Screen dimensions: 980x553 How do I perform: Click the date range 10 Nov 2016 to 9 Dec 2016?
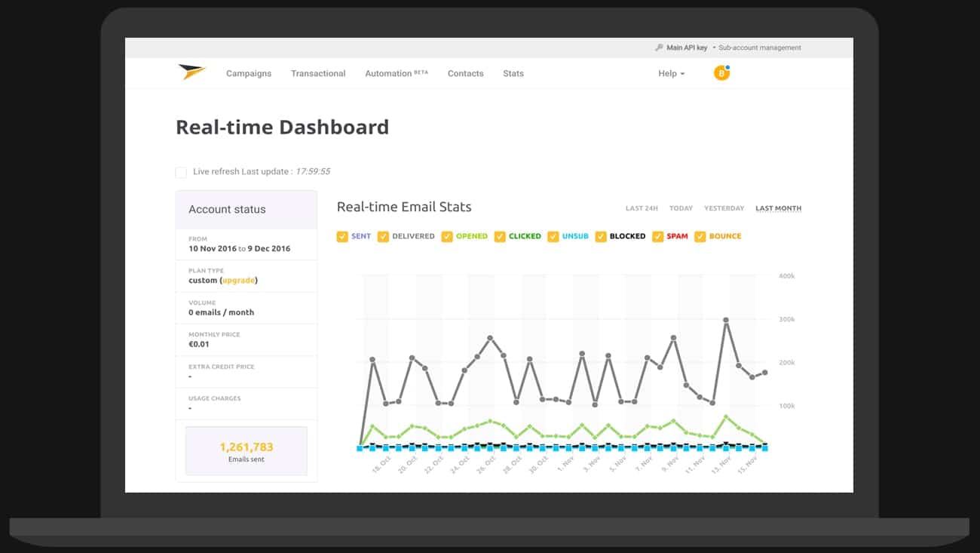[x=239, y=249]
